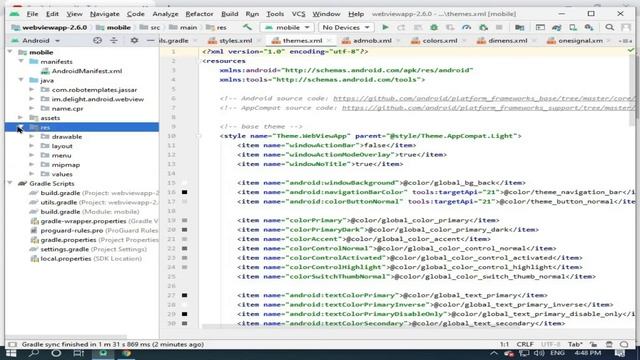Open Windows taskbar search
640x360 pixels.
pyautogui.click(x=34, y=353)
